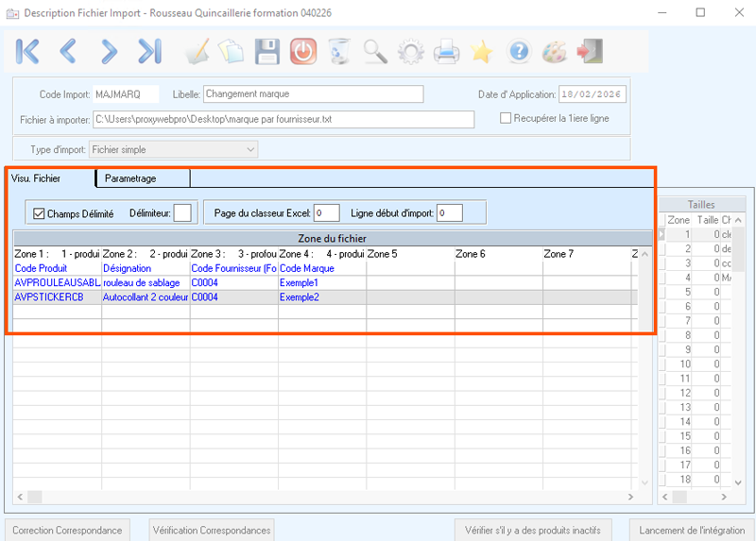
Task: Uncheck Champs Délimité checkbox
Action: click(39, 213)
